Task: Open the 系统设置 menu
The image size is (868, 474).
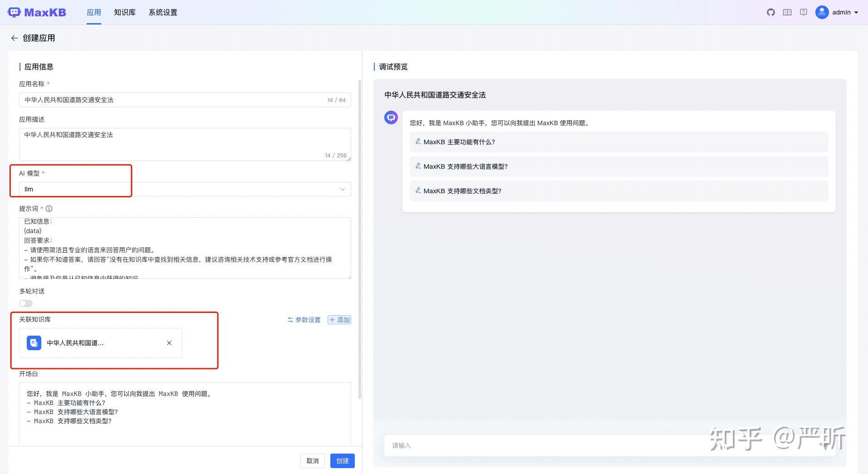Action: click(162, 12)
